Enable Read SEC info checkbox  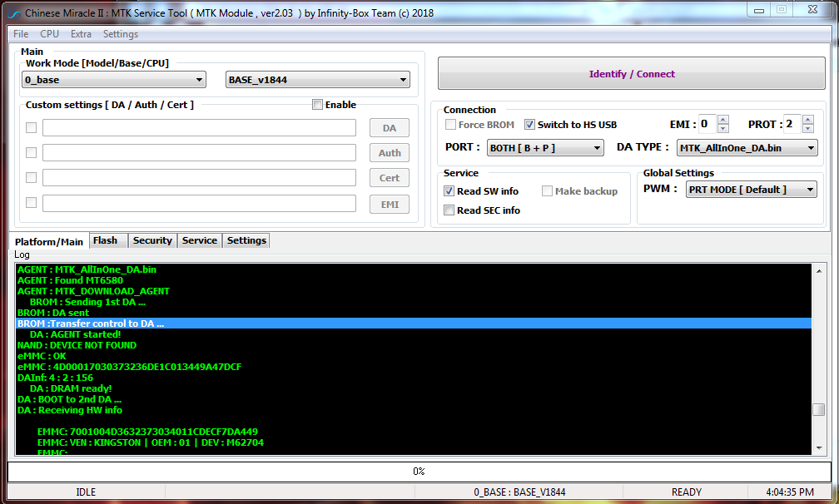tap(449, 210)
